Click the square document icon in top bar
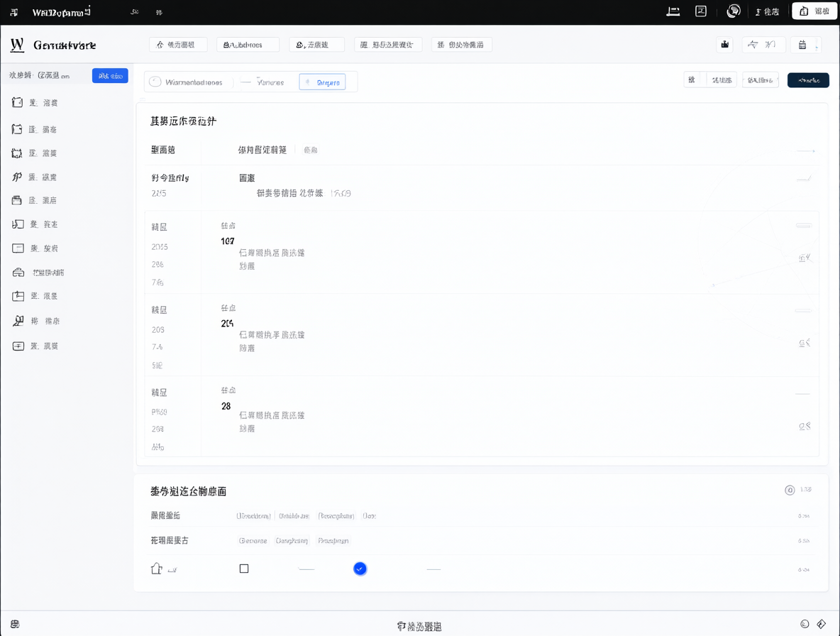The height and width of the screenshot is (636, 840). tap(701, 11)
